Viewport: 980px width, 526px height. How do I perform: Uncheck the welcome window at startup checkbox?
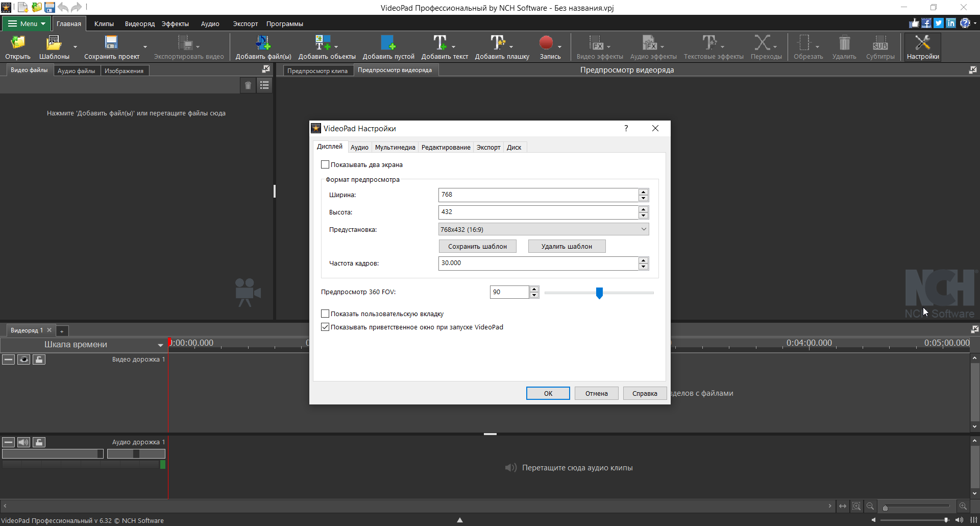[325, 327]
